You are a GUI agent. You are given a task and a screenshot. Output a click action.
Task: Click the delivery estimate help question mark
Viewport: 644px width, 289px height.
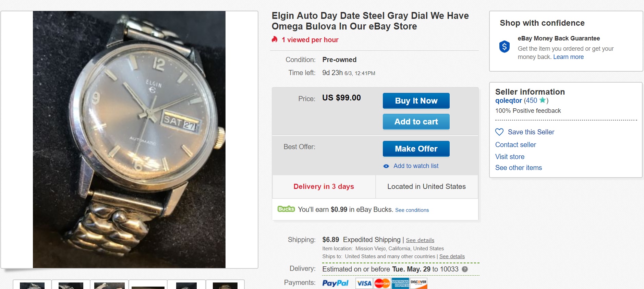click(x=465, y=269)
